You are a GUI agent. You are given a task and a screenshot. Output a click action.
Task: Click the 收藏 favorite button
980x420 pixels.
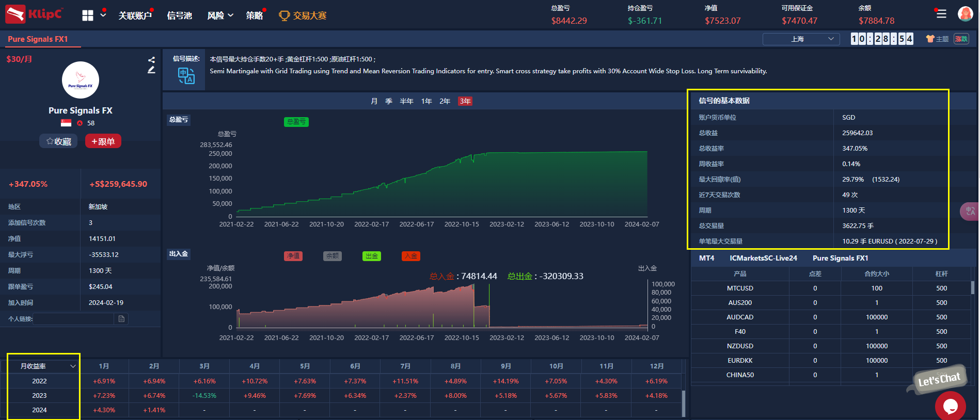point(58,141)
